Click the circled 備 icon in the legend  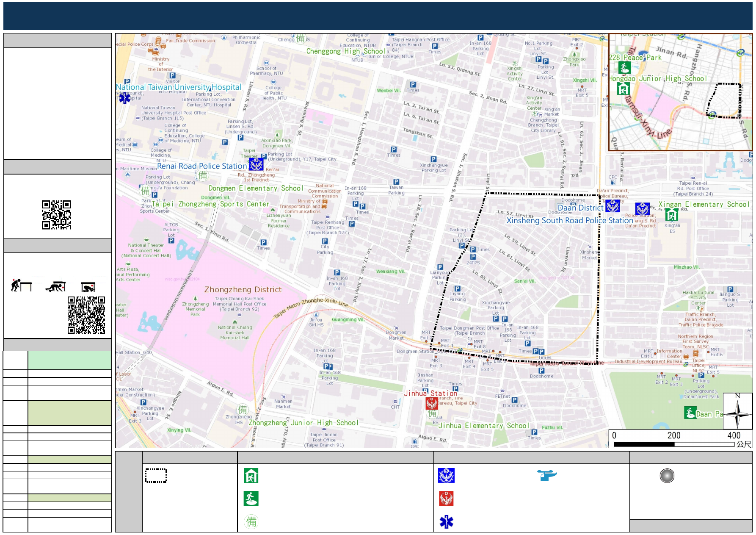point(251,521)
